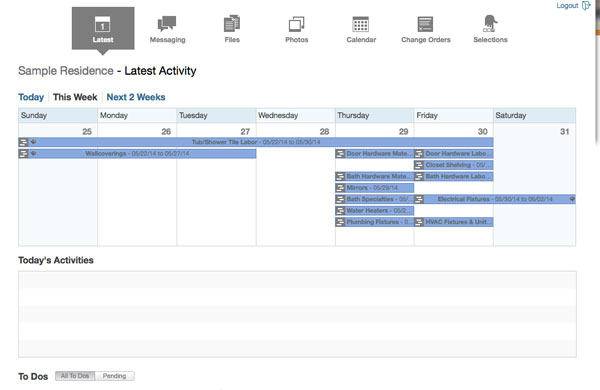Select day 26 on the calendar
This screenshot has width=600, height=390.
166,132
